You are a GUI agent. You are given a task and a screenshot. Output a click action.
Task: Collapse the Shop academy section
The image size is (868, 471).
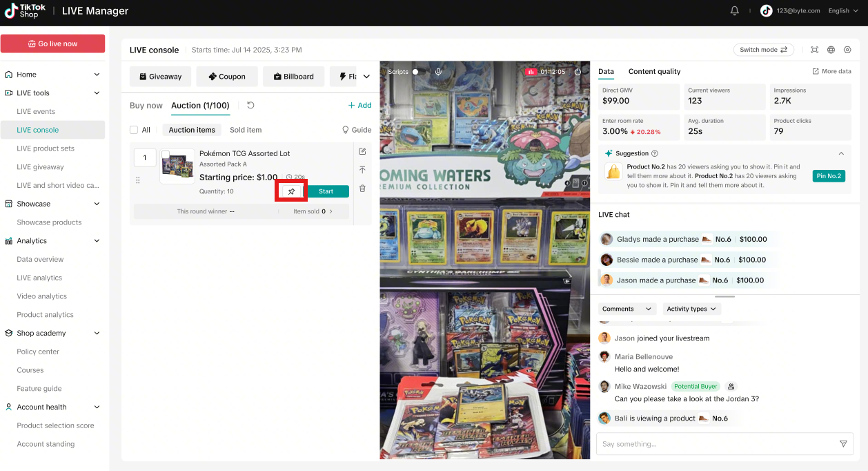tap(97, 334)
